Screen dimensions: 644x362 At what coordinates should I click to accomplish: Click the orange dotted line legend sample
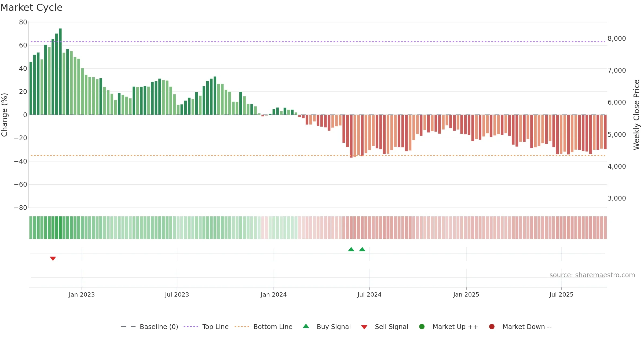click(x=242, y=327)
